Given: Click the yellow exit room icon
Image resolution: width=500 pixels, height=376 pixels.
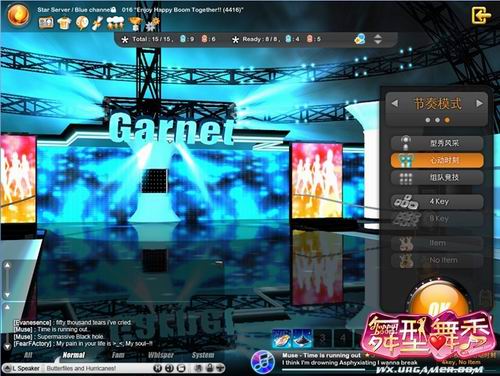Looking at the screenshot, I should [481, 15].
